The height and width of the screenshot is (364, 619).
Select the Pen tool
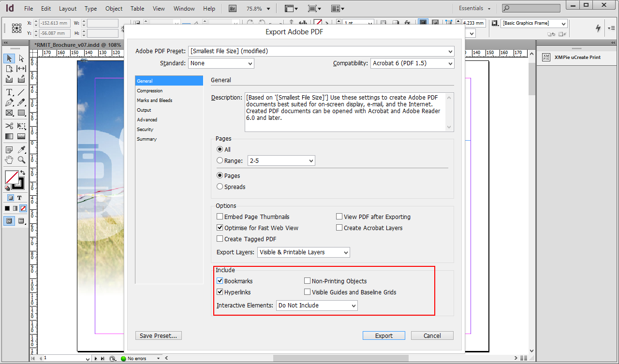9,102
